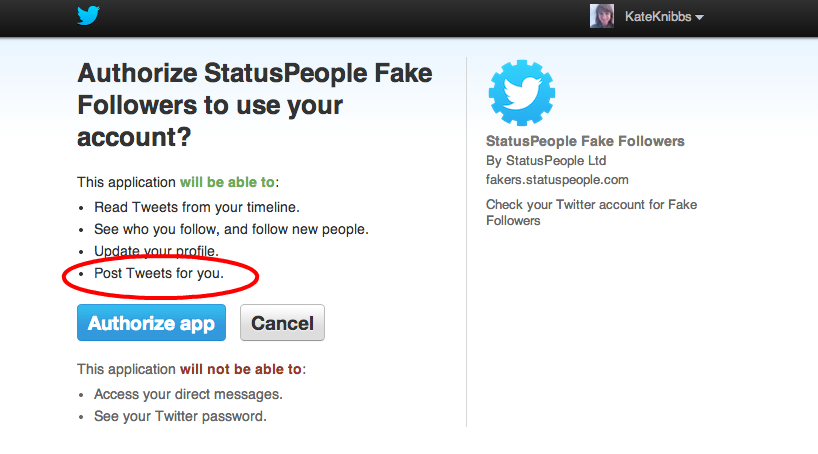Select the KateKnibbs username in header
Image resolution: width=818 pixels, height=454 pixels.
tap(658, 17)
